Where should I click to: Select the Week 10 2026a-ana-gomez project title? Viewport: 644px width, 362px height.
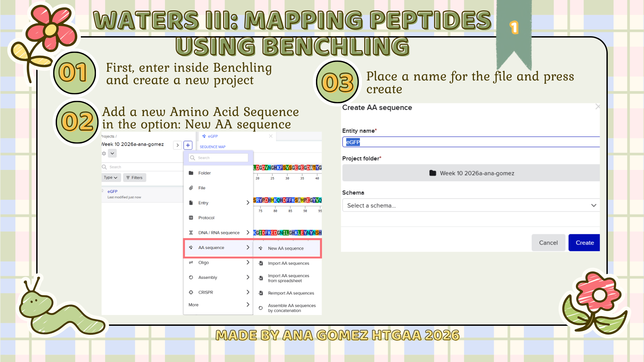pyautogui.click(x=133, y=144)
